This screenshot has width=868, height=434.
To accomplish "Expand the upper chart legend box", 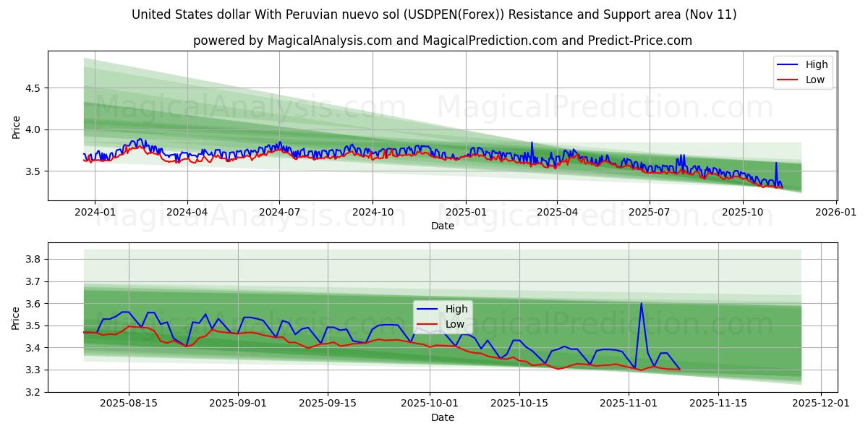I will point(804,71).
